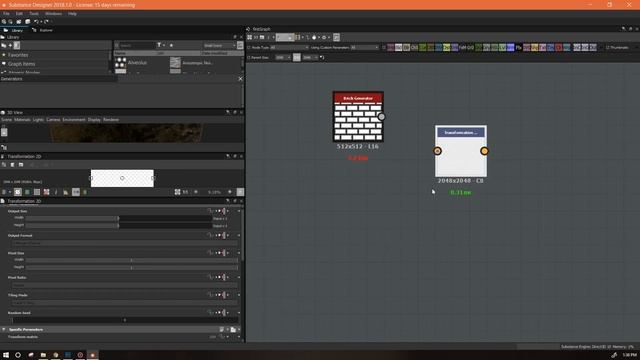Open the File menu
The height and width of the screenshot is (360, 640).
point(6,13)
